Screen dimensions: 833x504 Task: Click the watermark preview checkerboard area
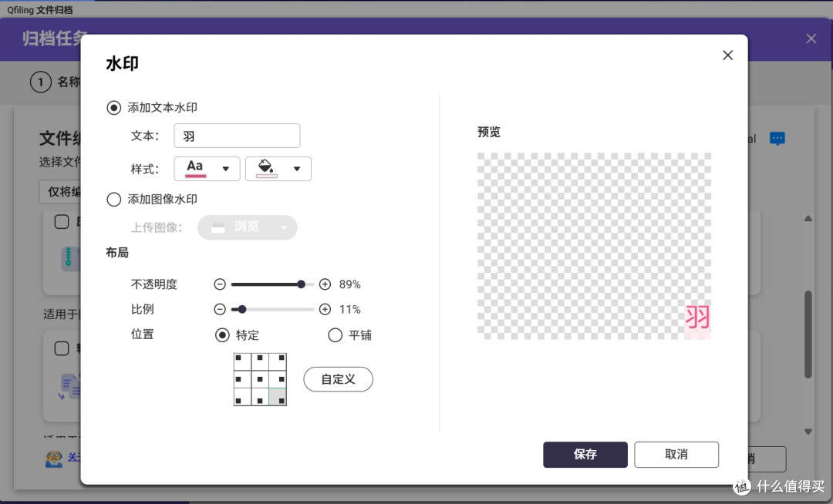click(x=594, y=246)
